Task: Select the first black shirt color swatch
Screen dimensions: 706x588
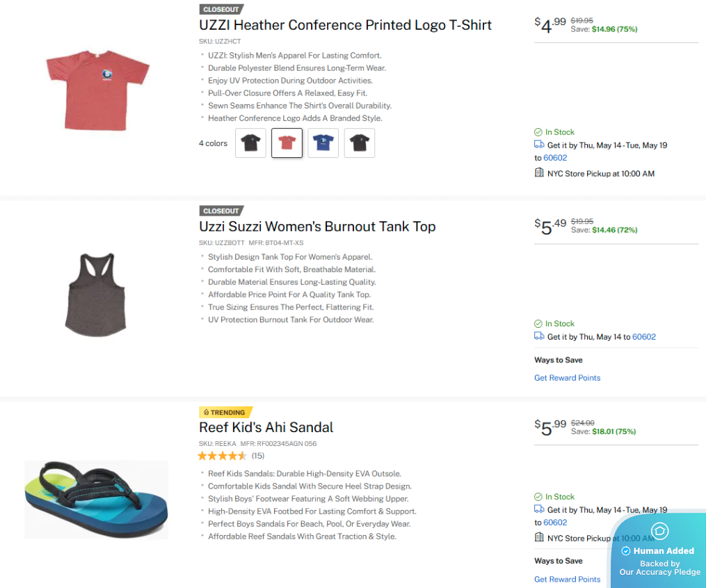Action: tap(250, 143)
